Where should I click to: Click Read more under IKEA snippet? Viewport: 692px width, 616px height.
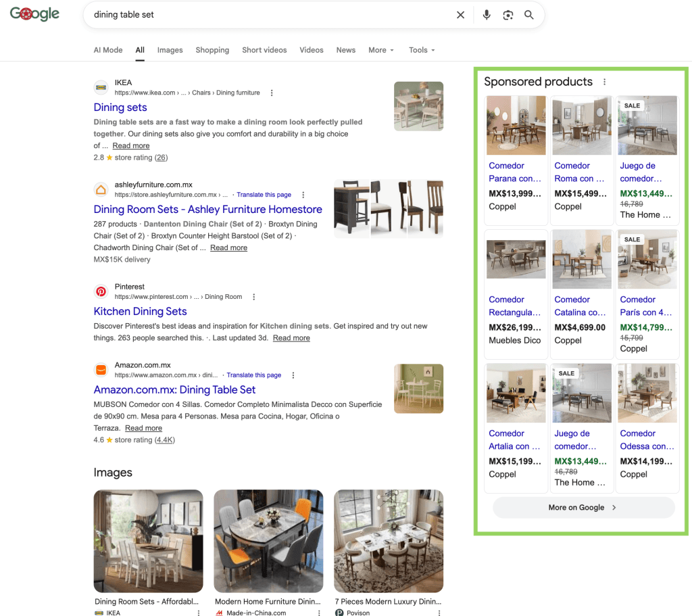coord(131,146)
